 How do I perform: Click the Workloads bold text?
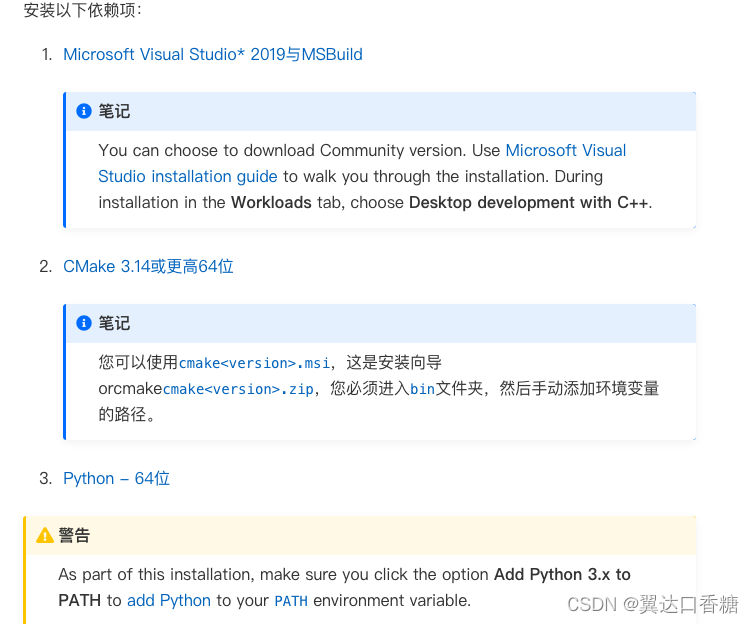point(271,202)
